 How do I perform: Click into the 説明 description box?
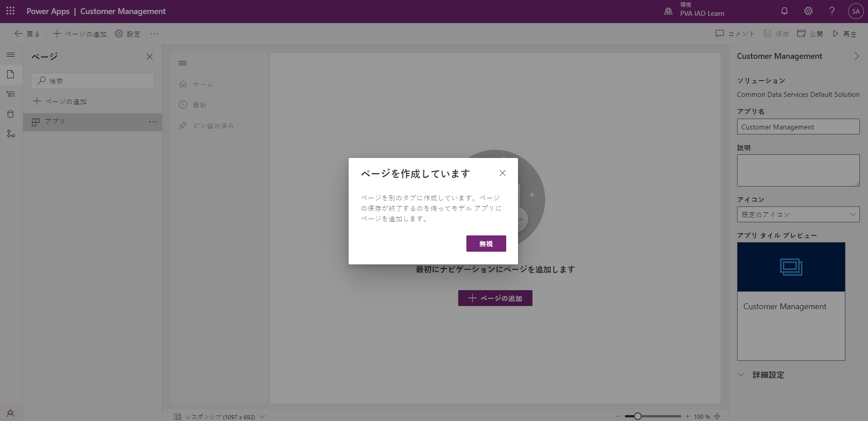tap(798, 170)
